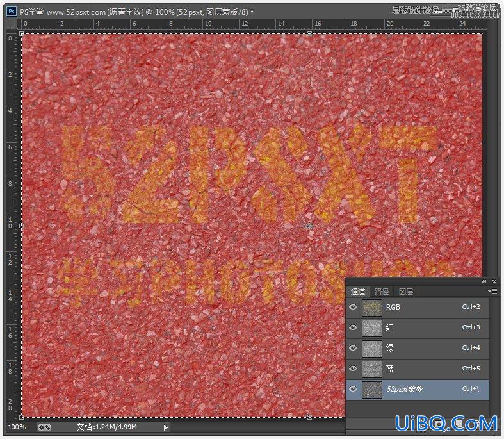The width and height of the screenshot is (504, 439).
Task: Select the 红 channel name
Action: [x=389, y=327]
